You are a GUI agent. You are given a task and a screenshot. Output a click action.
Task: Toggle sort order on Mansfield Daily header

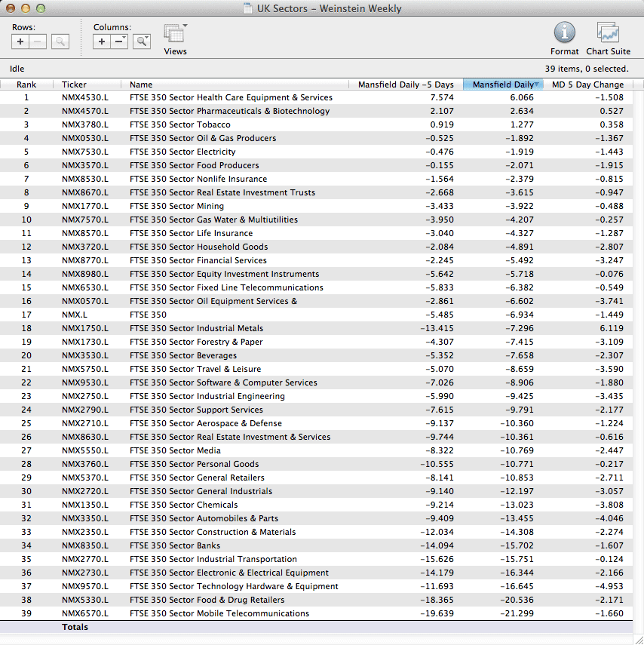point(504,84)
